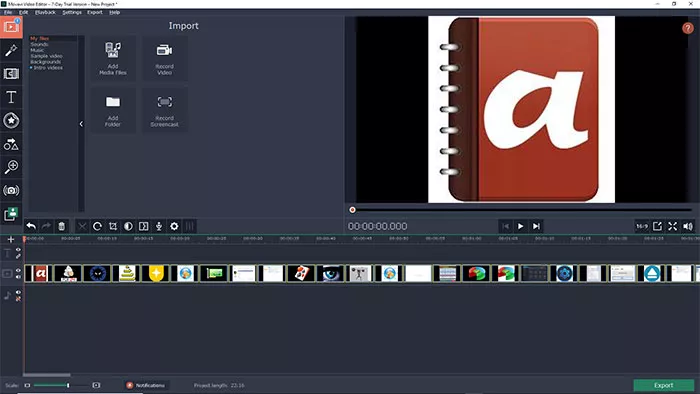700x394 pixels.
Task: Click the preview seek bar
Action: tap(521, 210)
